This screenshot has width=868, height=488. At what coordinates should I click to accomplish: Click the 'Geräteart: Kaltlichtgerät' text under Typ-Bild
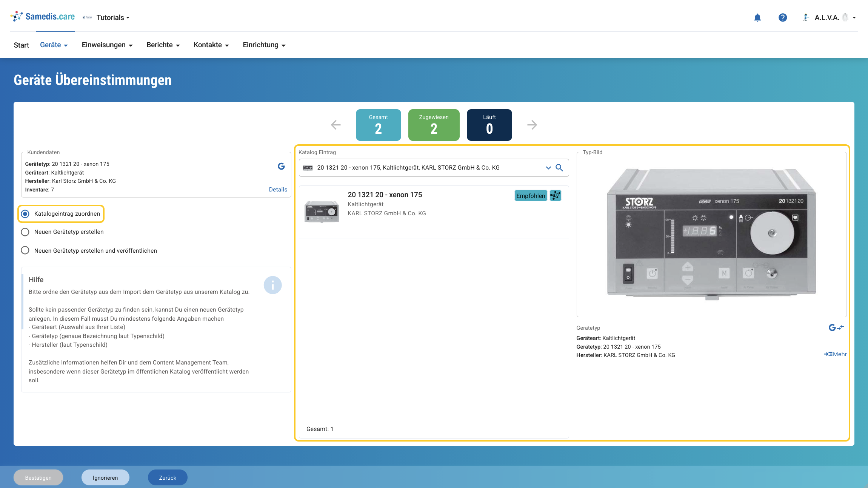click(x=606, y=338)
